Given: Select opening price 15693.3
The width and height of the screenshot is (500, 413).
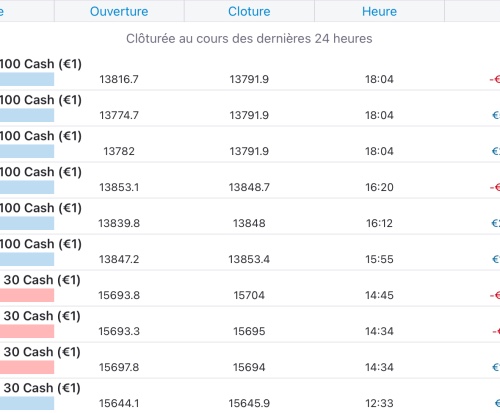Looking at the screenshot, I should click(119, 331).
